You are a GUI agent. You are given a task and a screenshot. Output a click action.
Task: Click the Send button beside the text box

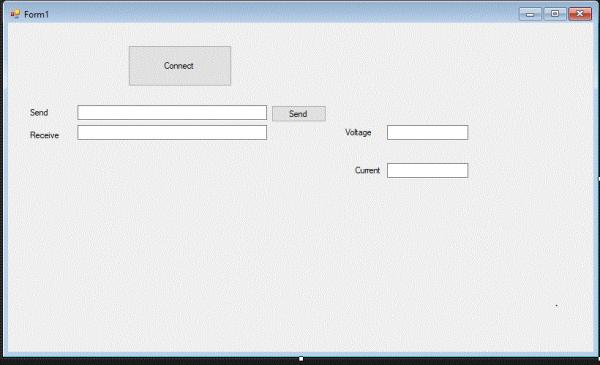pos(299,114)
